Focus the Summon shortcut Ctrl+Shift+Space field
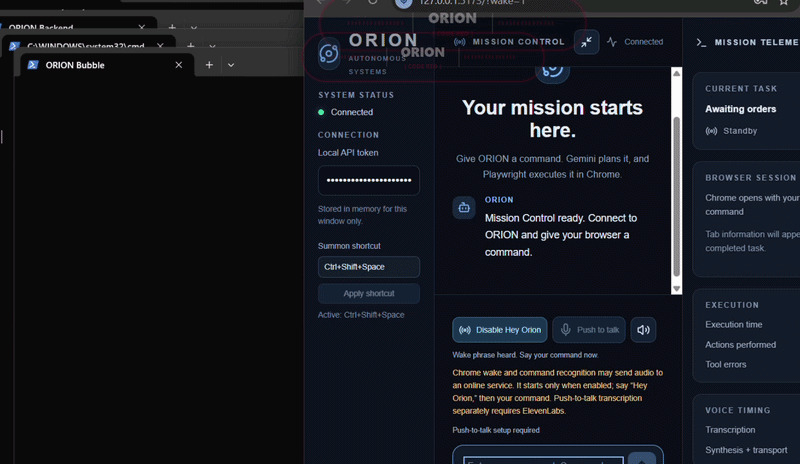Viewport: 800px width, 464px height. point(369,267)
